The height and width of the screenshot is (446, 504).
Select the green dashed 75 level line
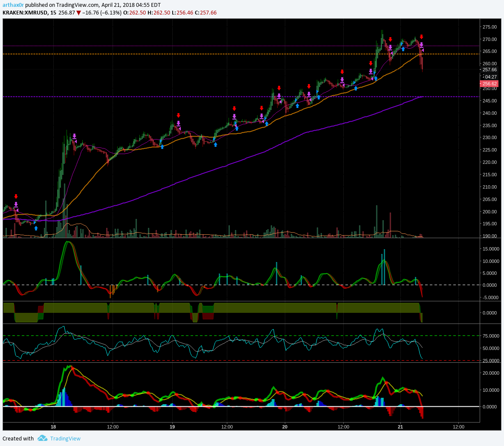point(241,335)
